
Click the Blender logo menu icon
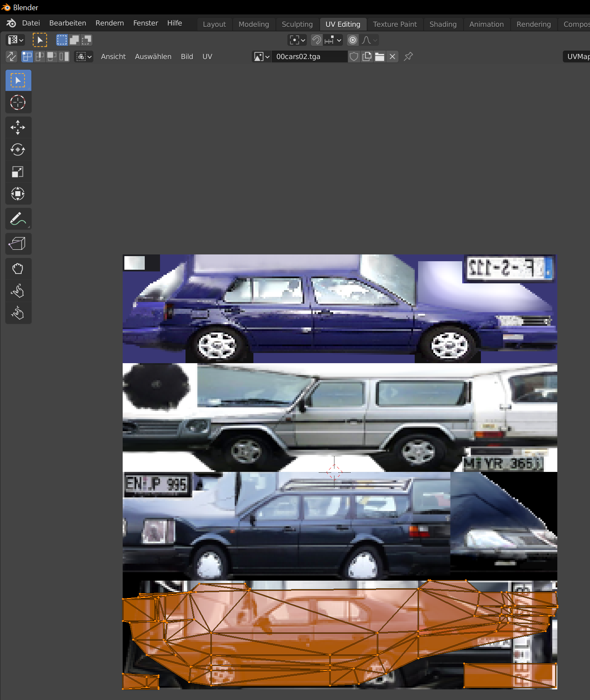[11, 23]
